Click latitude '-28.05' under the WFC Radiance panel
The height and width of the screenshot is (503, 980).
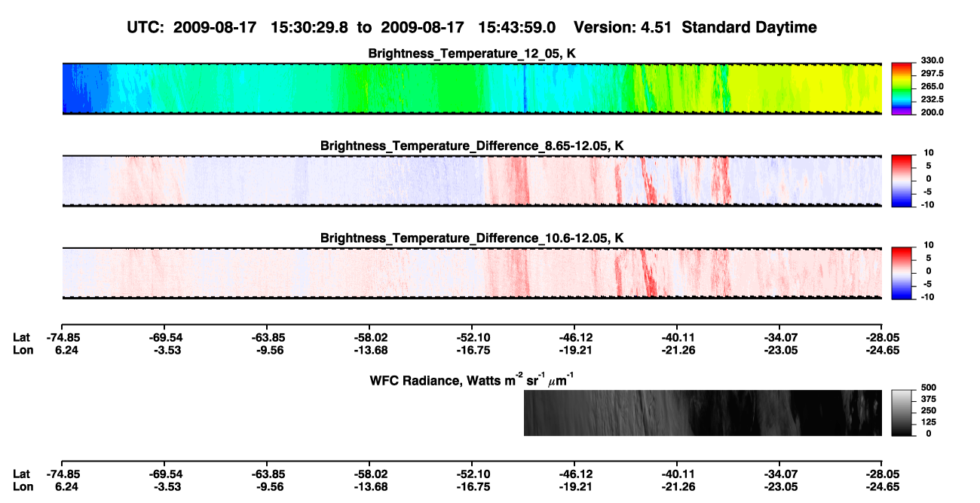pyautogui.click(x=881, y=474)
